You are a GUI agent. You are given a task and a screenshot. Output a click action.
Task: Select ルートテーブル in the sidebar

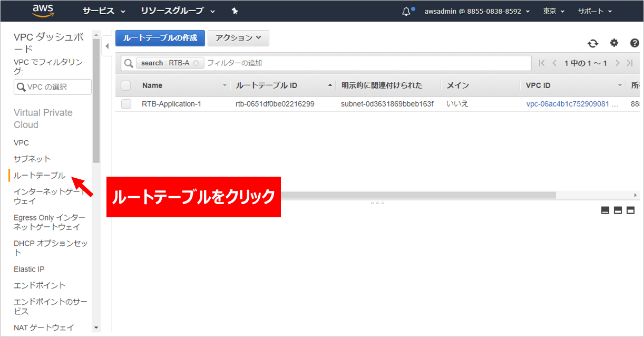point(40,175)
